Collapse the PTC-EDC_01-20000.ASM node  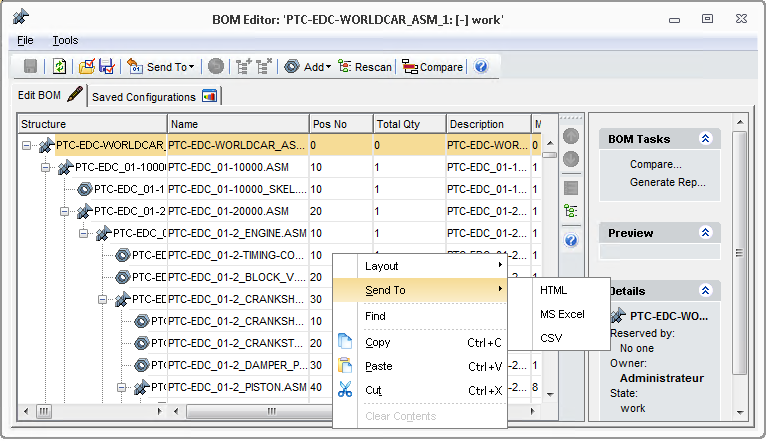pyautogui.click(x=65, y=211)
